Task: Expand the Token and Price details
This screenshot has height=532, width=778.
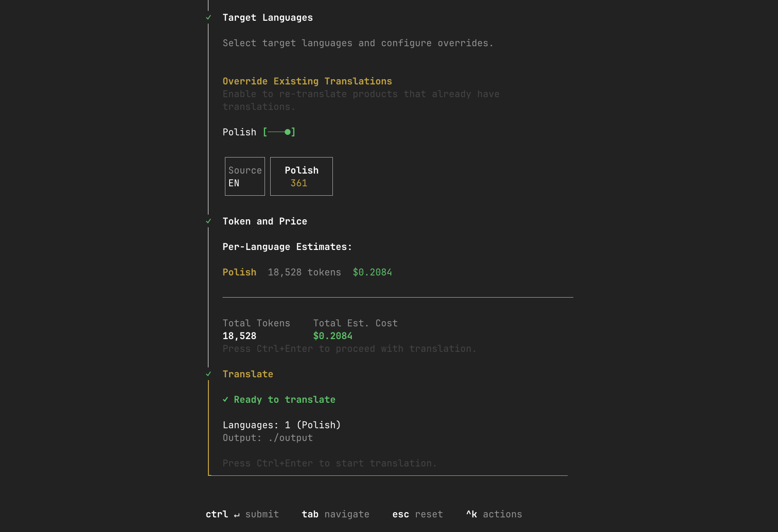Action: [265, 221]
